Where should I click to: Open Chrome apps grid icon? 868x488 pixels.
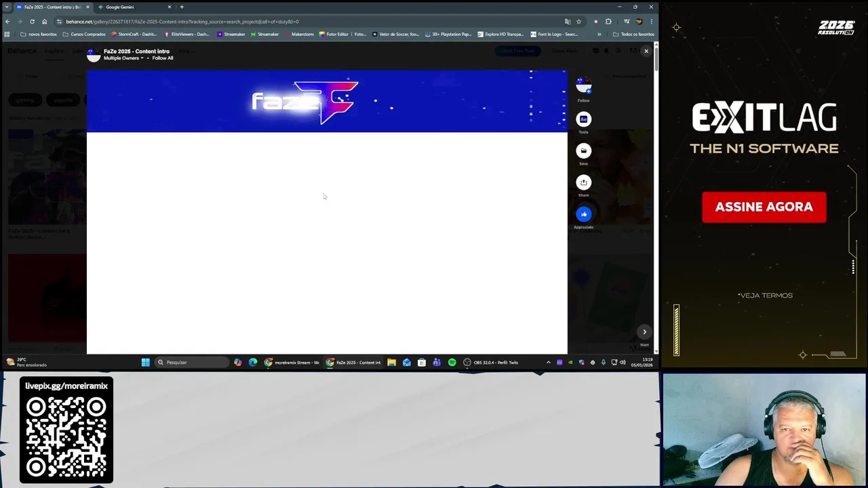click(x=7, y=34)
